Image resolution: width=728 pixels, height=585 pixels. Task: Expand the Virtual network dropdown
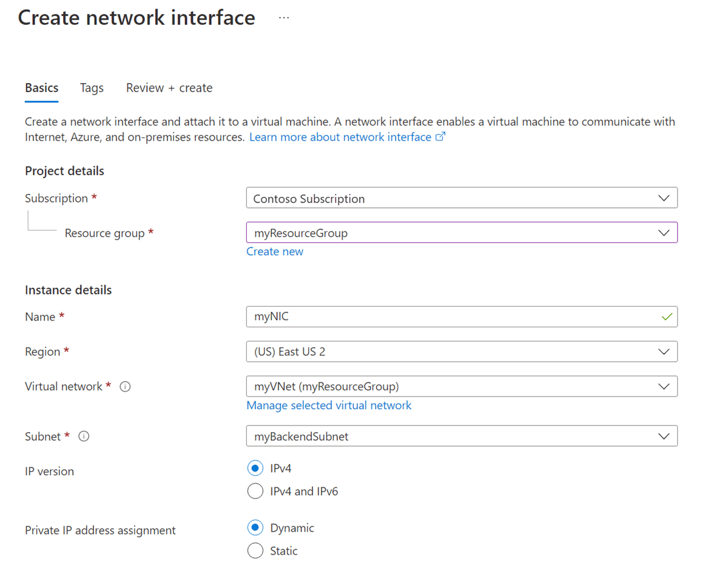[x=461, y=386]
